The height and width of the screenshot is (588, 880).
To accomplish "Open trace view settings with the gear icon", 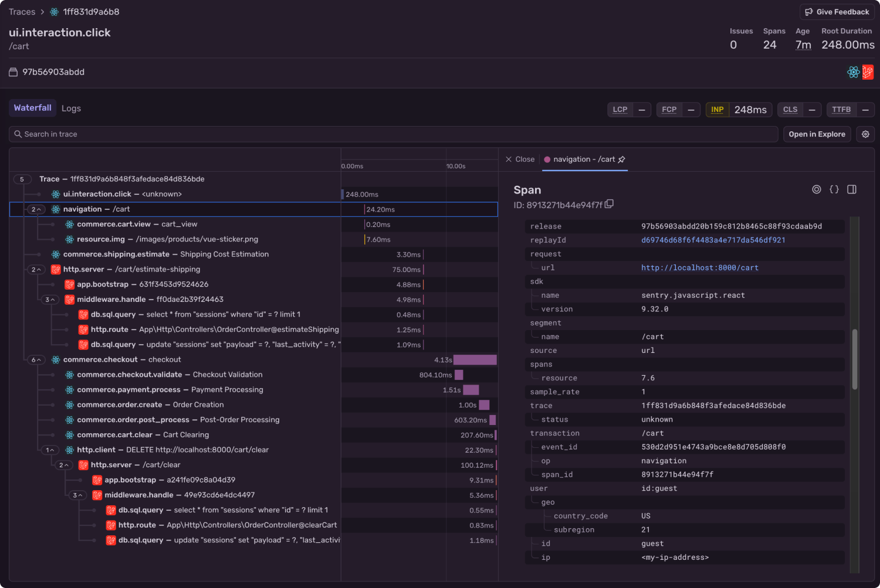I will click(865, 134).
